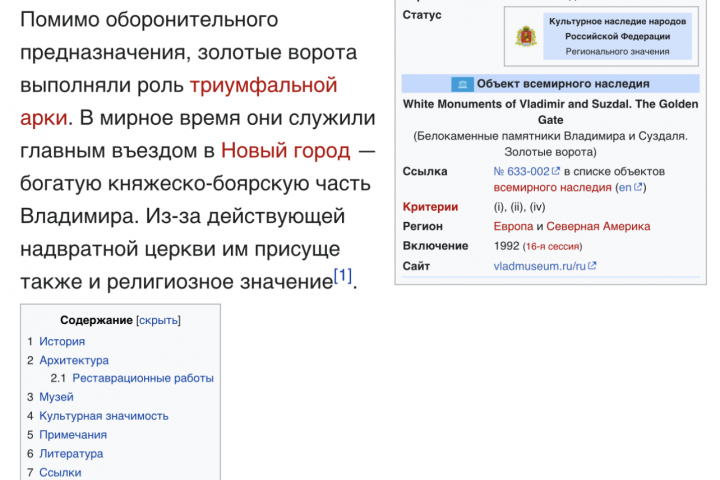Open the 'Литература' section link

click(x=71, y=453)
